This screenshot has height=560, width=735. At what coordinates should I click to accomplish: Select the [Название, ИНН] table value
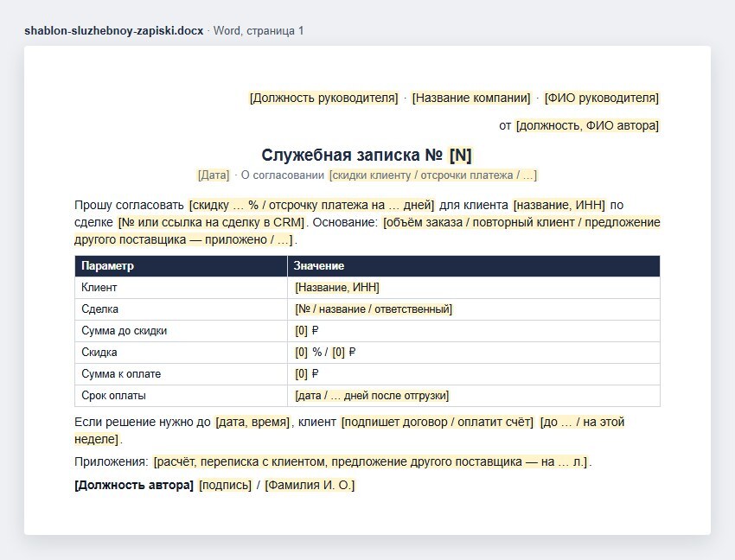tap(337, 287)
